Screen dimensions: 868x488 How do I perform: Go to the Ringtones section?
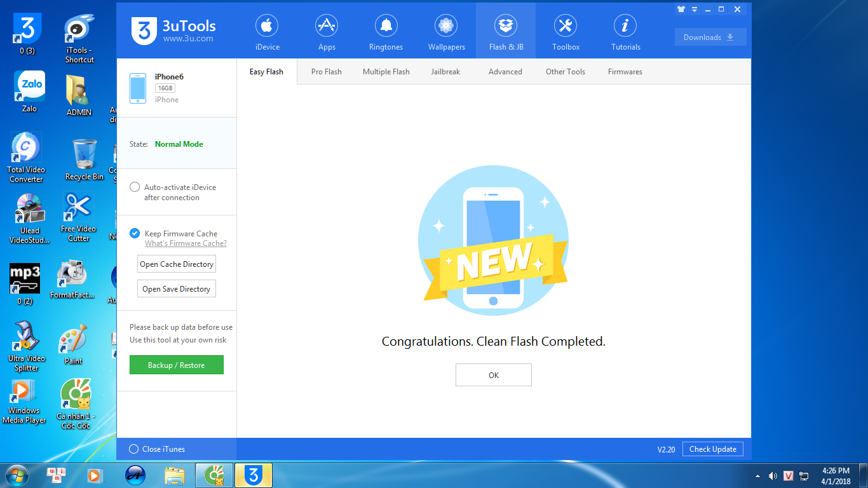tap(386, 33)
